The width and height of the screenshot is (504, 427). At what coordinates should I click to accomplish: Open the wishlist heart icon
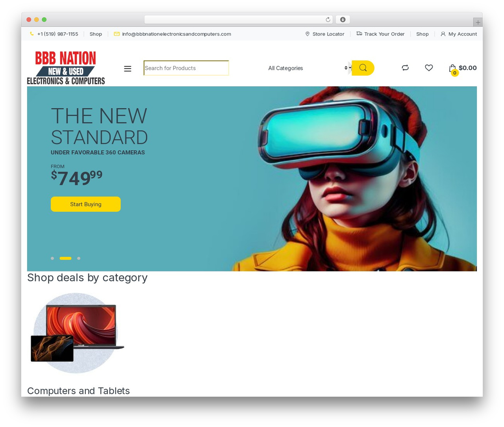(x=429, y=68)
